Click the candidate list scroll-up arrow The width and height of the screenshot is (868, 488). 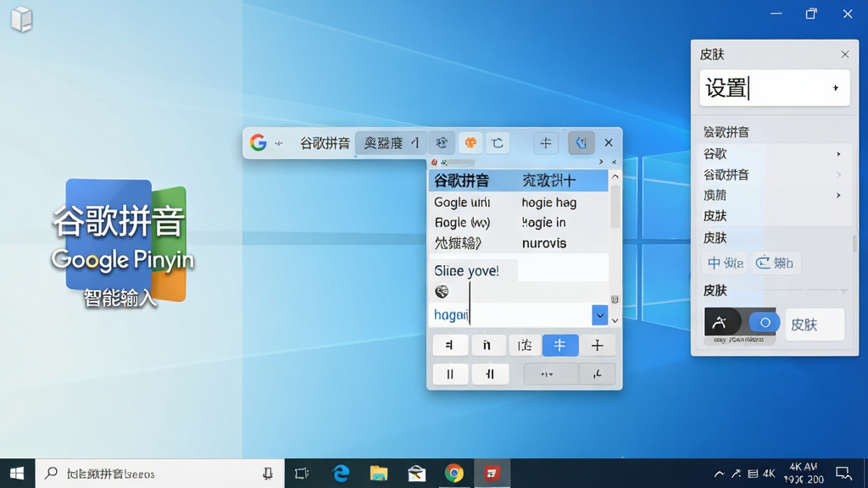click(615, 176)
